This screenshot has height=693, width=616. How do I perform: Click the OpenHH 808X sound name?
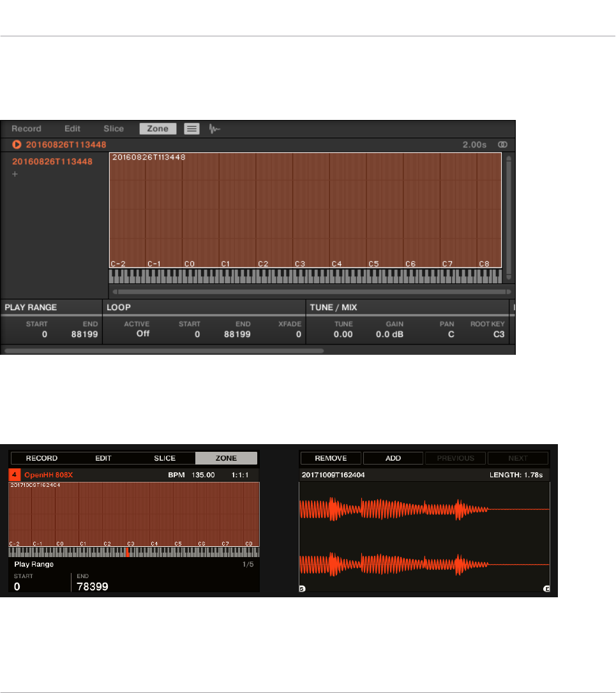pos(49,475)
